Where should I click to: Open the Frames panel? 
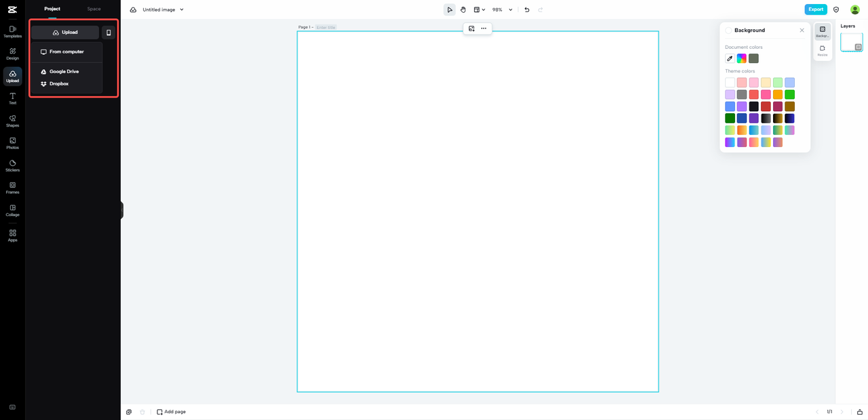12,188
